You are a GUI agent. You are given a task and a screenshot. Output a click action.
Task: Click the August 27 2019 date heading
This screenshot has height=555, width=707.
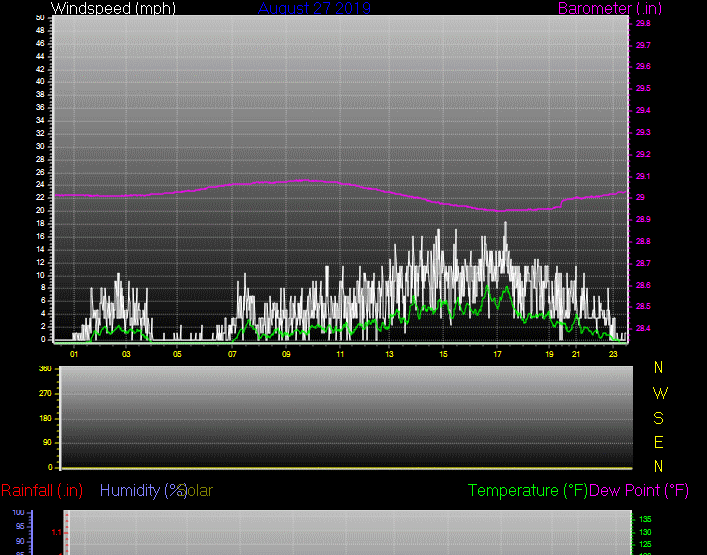pos(314,8)
